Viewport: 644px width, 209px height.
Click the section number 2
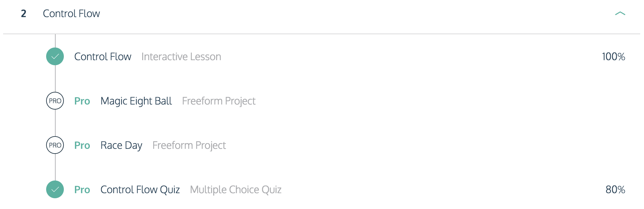coord(24,14)
